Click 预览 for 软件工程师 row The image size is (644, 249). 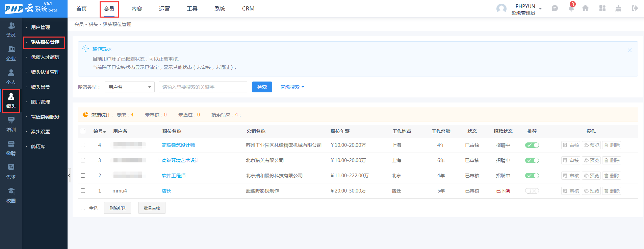[x=591, y=176]
